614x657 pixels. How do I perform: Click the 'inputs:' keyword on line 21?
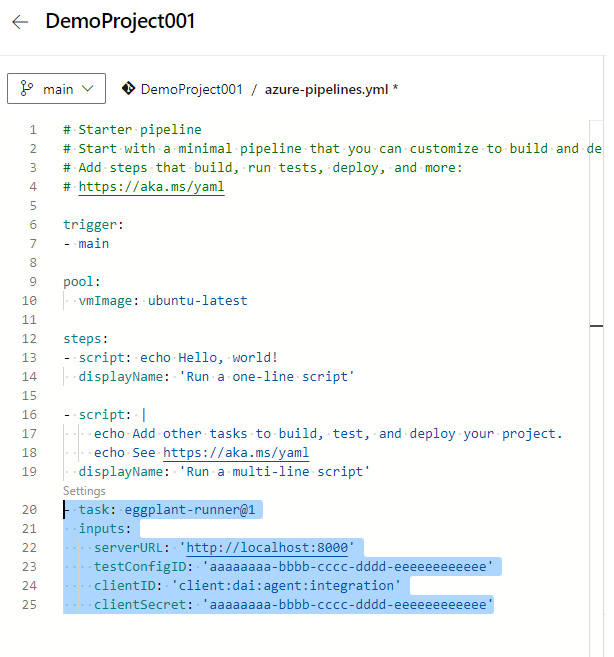point(105,528)
